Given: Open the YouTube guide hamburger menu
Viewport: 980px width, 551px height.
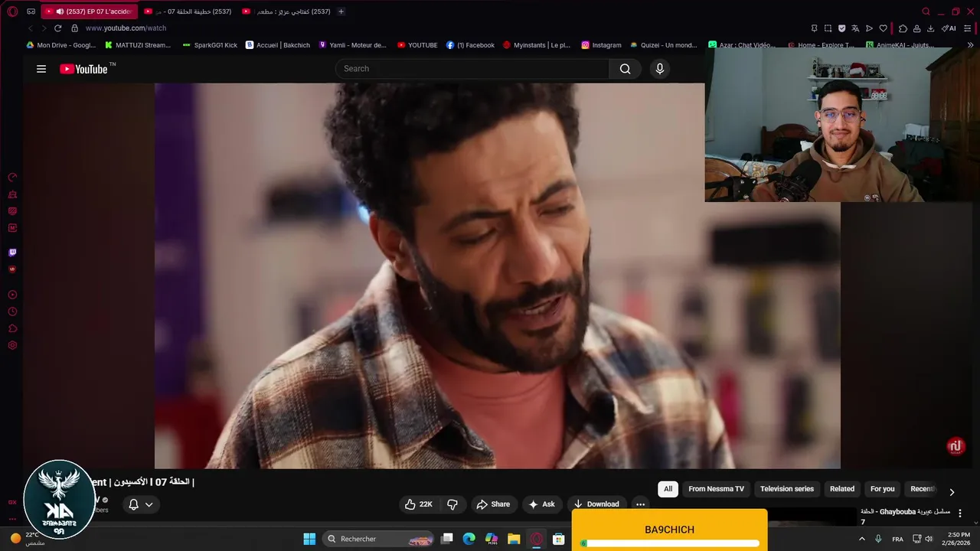Looking at the screenshot, I should click(x=41, y=69).
